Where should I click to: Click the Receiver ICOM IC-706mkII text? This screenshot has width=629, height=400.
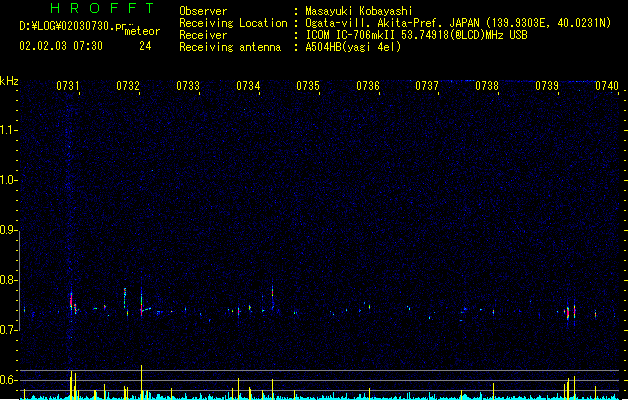tap(416, 35)
